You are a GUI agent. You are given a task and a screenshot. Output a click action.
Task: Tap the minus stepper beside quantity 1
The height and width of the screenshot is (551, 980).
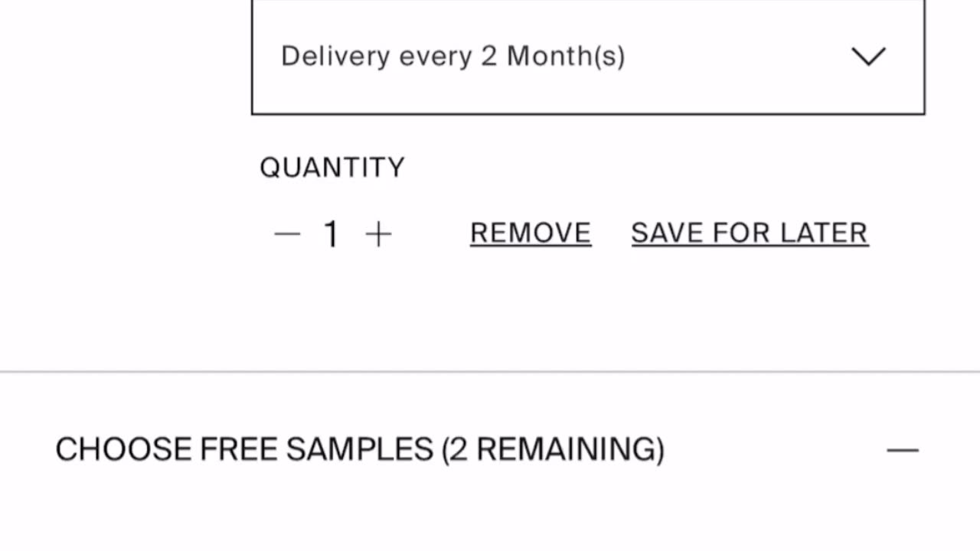[x=287, y=234]
